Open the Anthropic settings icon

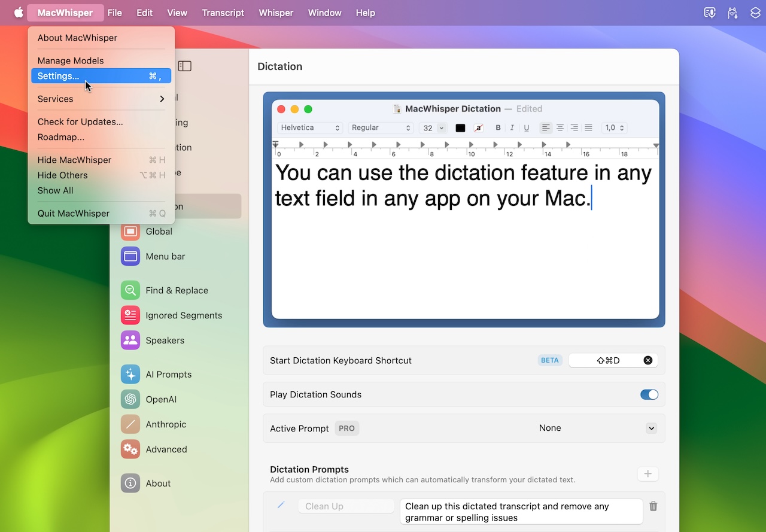pyautogui.click(x=130, y=425)
